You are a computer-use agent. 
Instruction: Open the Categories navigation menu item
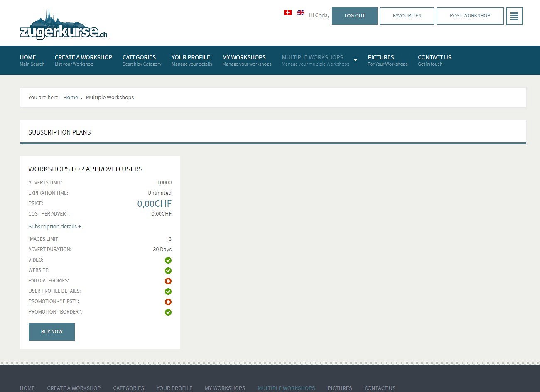pyautogui.click(x=142, y=60)
